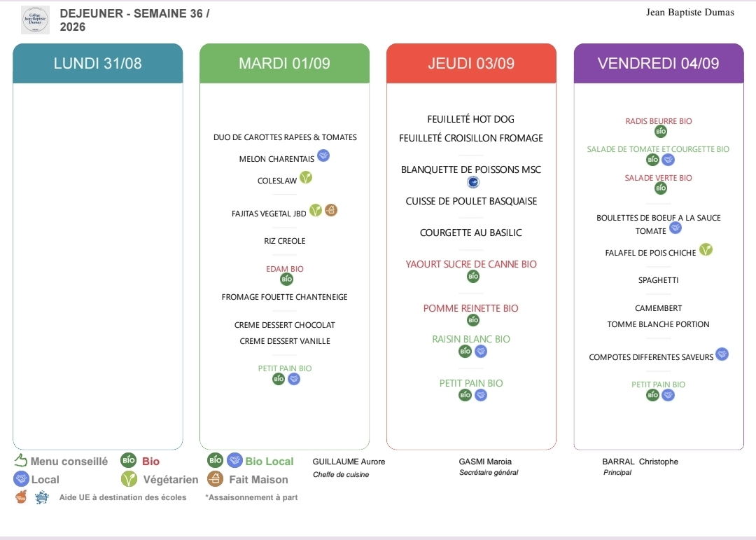
Task: Click the FEUILLETÉ CROISILLON FROMAGE item
Action: 471,138
